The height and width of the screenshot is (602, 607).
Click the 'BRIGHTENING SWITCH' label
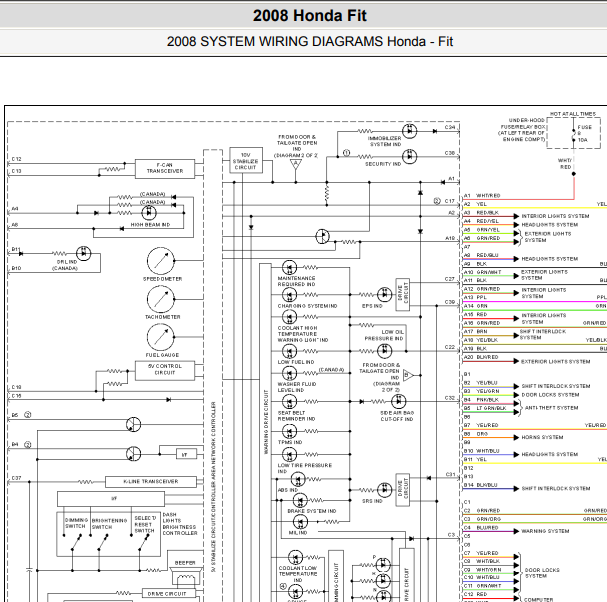tap(109, 524)
